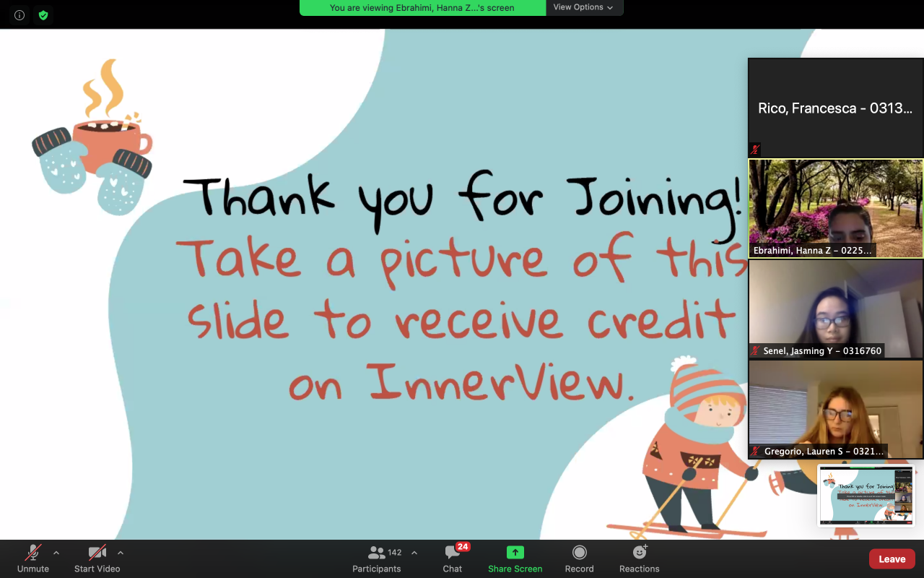The width and height of the screenshot is (924, 578).
Task: Click the red 24 unread chat badge
Action: click(463, 547)
